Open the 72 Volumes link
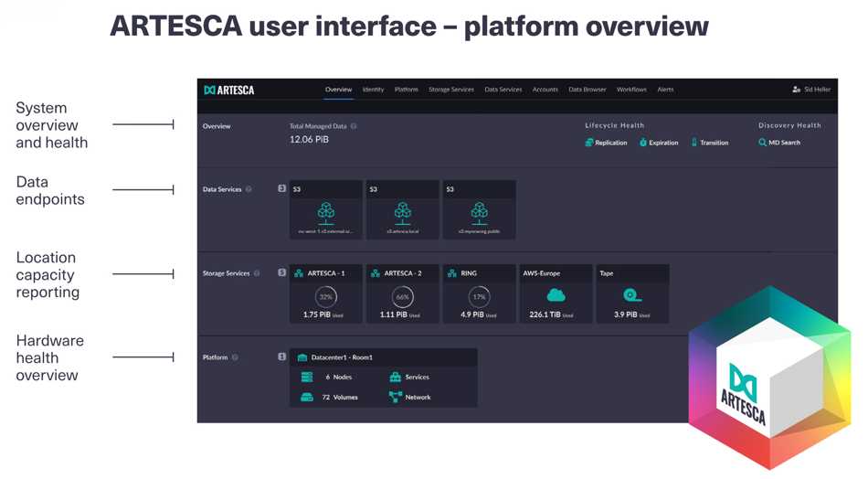The width and height of the screenshot is (868, 479). (x=340, y=397)
